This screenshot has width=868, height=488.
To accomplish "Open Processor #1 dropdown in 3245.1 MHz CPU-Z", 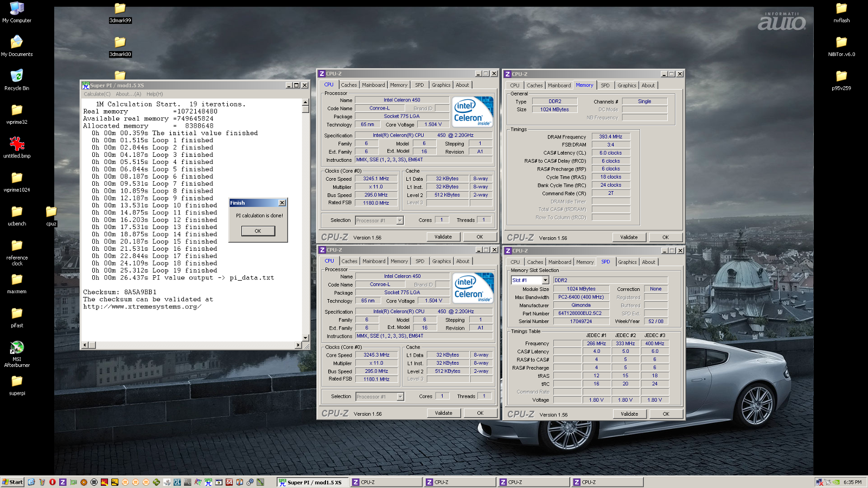I will 400,220.
